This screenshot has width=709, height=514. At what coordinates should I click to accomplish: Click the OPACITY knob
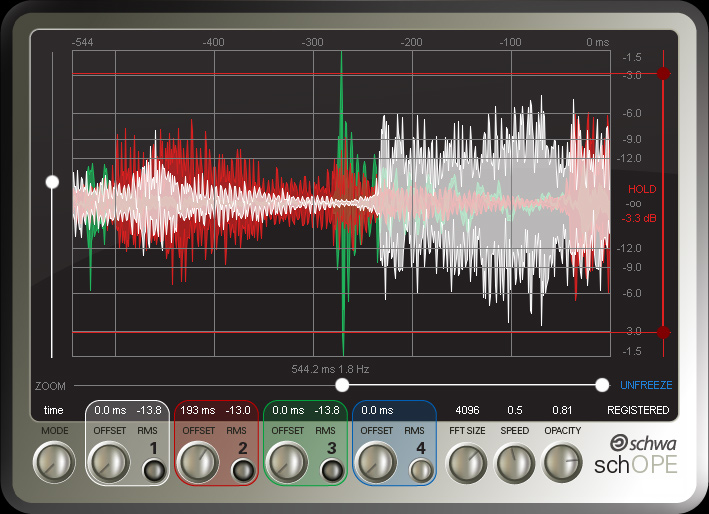563,463
